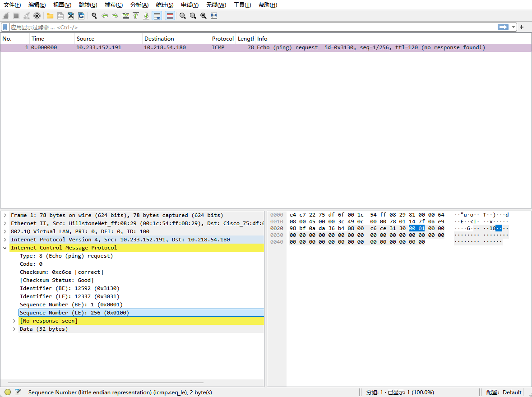Click the find packet magnifier icon
The height and width of the screenshot is (397, 532).
[x=94, y=16]
